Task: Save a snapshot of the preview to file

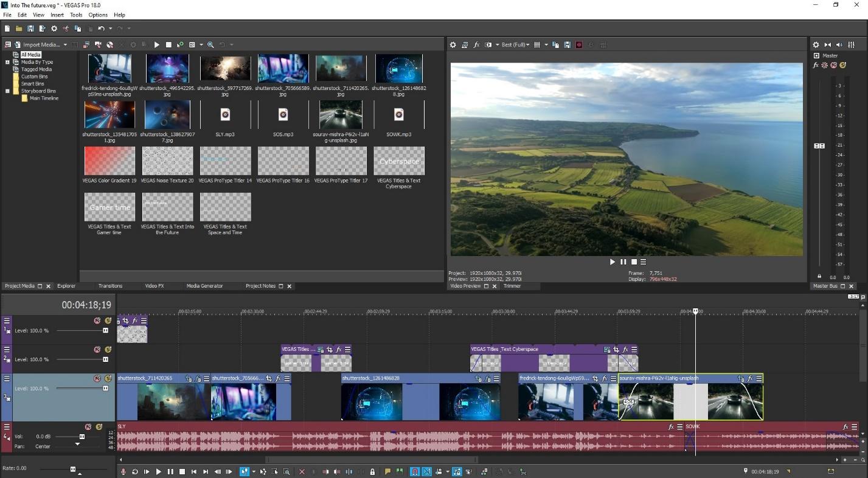Action: click(567, 44)
